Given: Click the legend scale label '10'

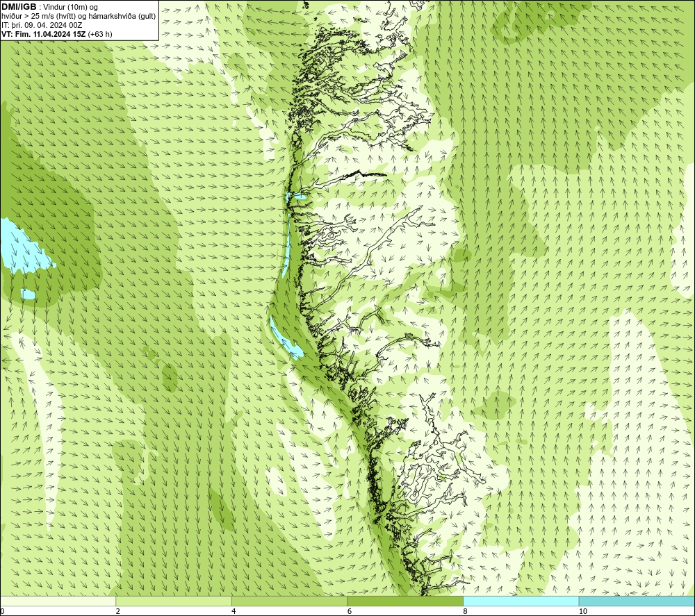Looking at the screenshot, I should click(x=583, y=611).
